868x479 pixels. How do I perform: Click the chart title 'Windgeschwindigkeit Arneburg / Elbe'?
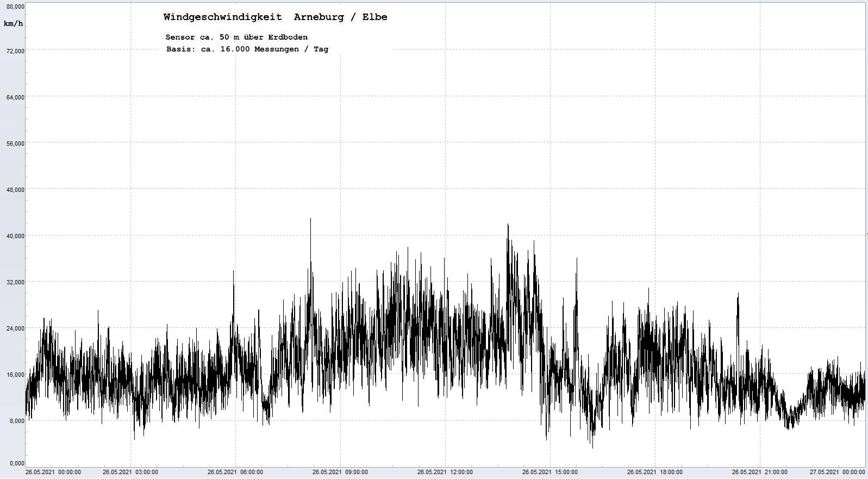275,17
